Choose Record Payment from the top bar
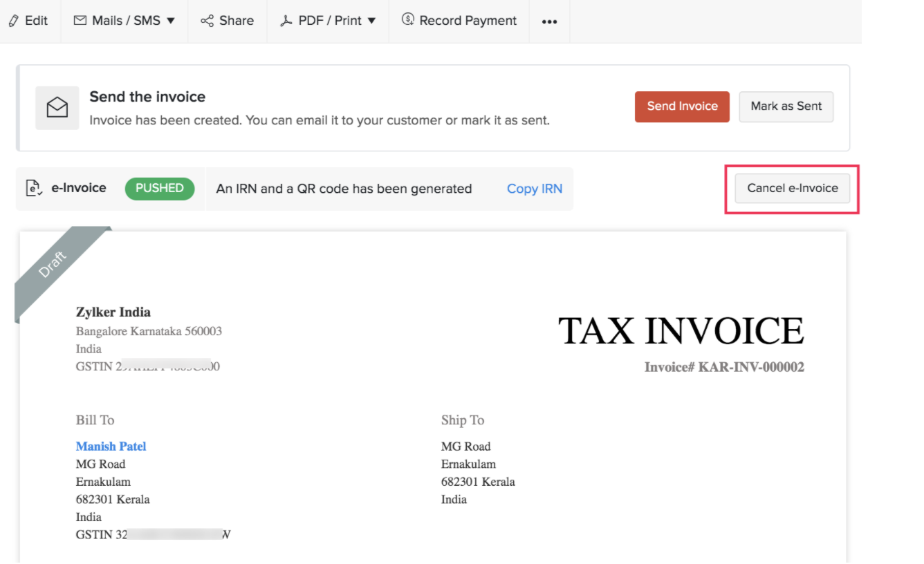This screenshot has height=564, width=924. (x=459, y=20)
